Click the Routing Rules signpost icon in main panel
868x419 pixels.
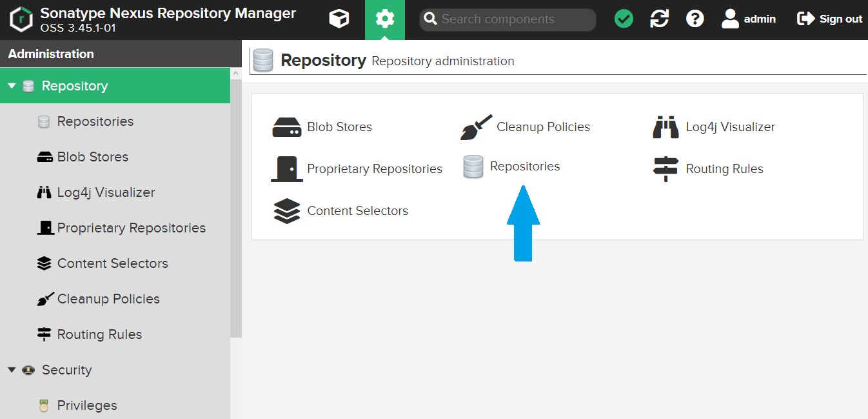point(666,169)
